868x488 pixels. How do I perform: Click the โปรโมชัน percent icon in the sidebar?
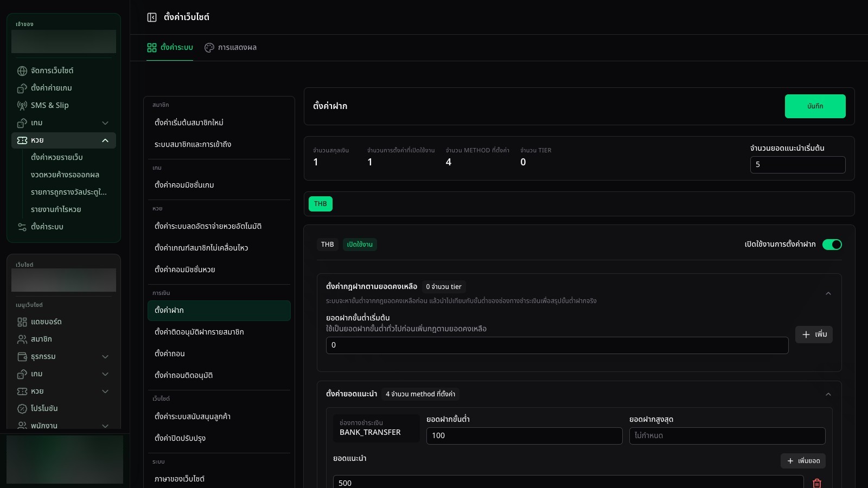22,409
